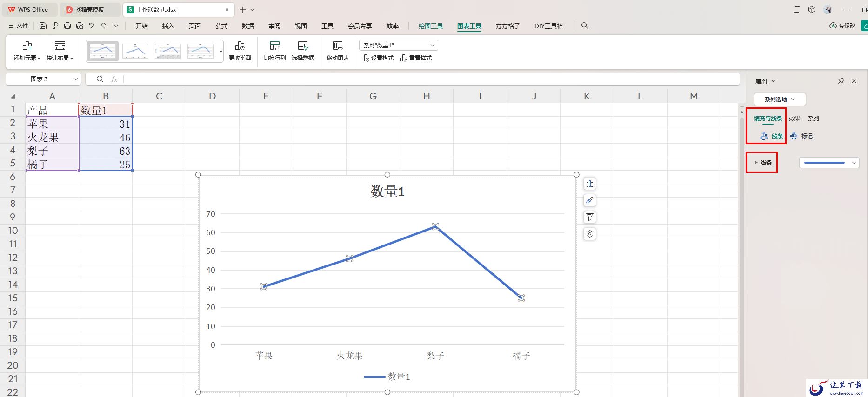Switch to the 插入 ribbon tab
This screenshot has width=868, height=397.
click(x=168, y=26)
